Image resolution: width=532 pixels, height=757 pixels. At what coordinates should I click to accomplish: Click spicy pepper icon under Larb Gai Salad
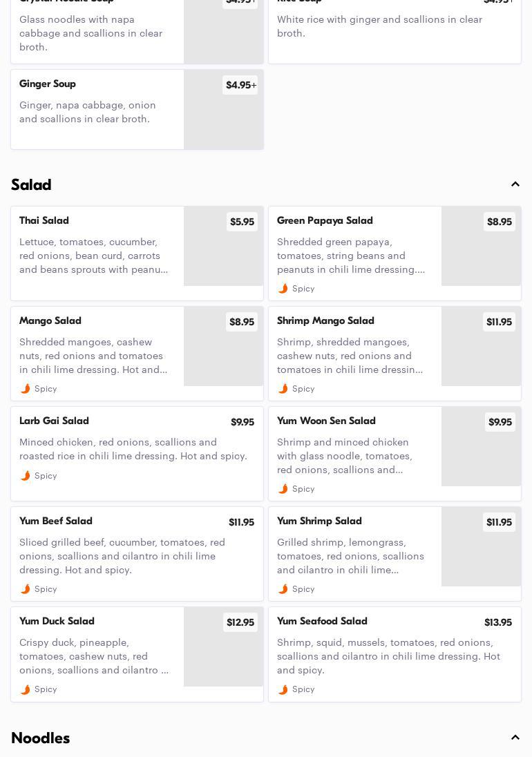coord(26,476)
